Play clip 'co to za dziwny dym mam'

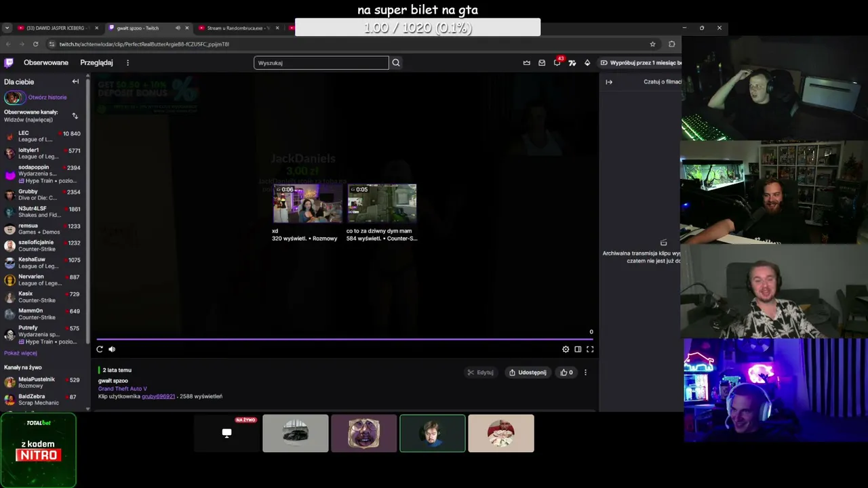382,203
